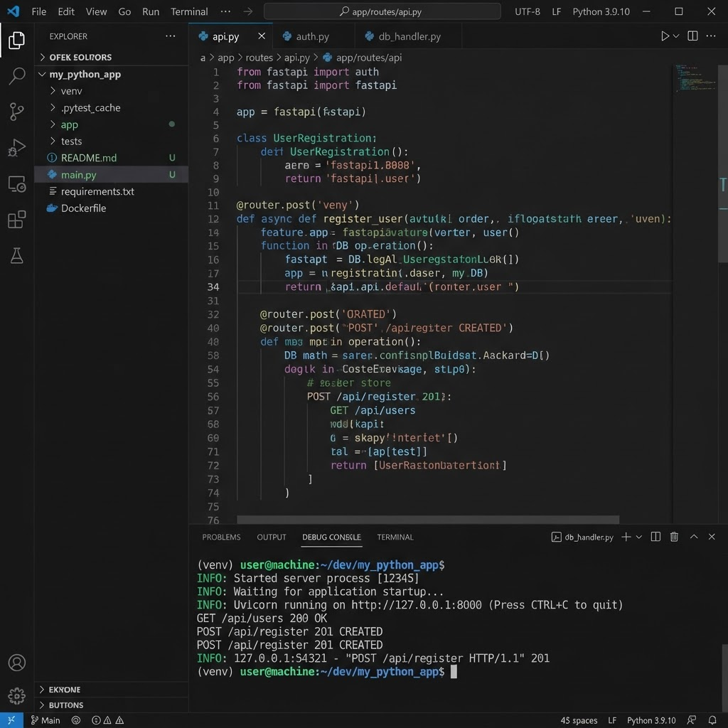Open the Remote Explorer view

[17, 184]
